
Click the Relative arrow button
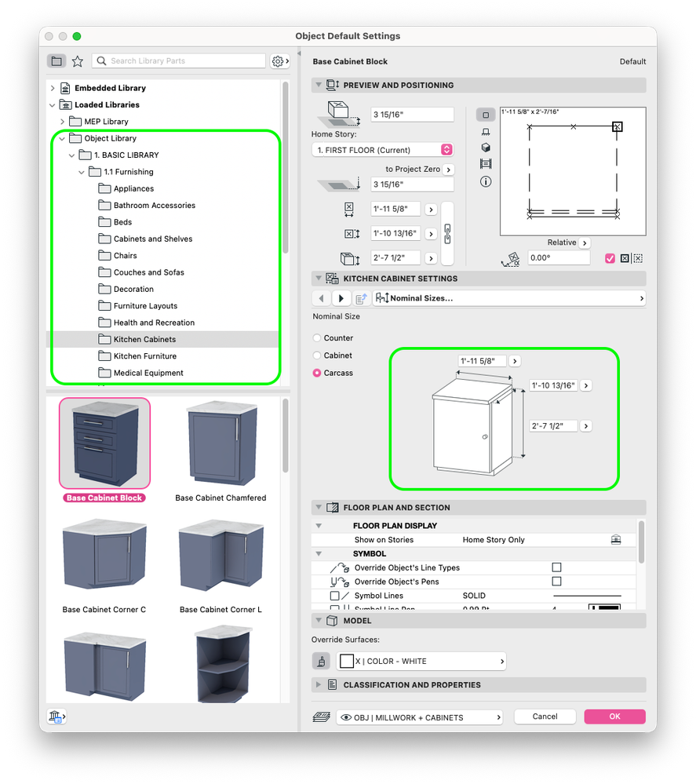tap(585, 243)
